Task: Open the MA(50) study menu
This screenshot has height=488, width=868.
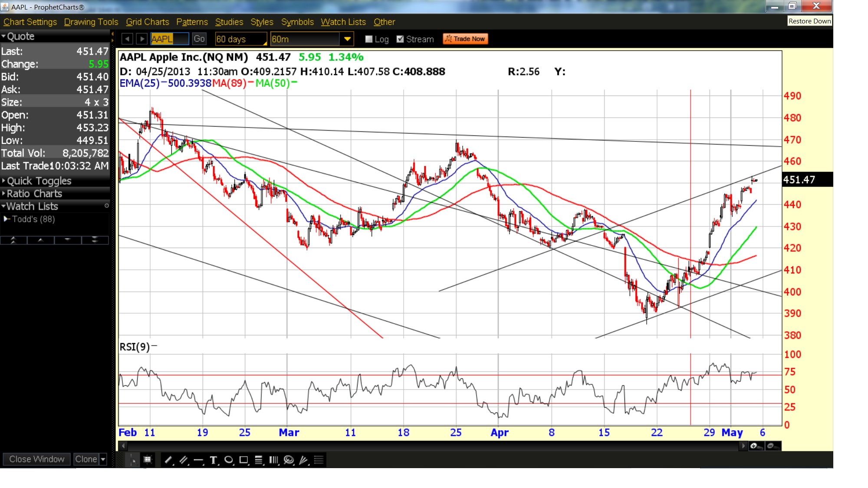Action: pyautogui.click(x=273, y=83)
